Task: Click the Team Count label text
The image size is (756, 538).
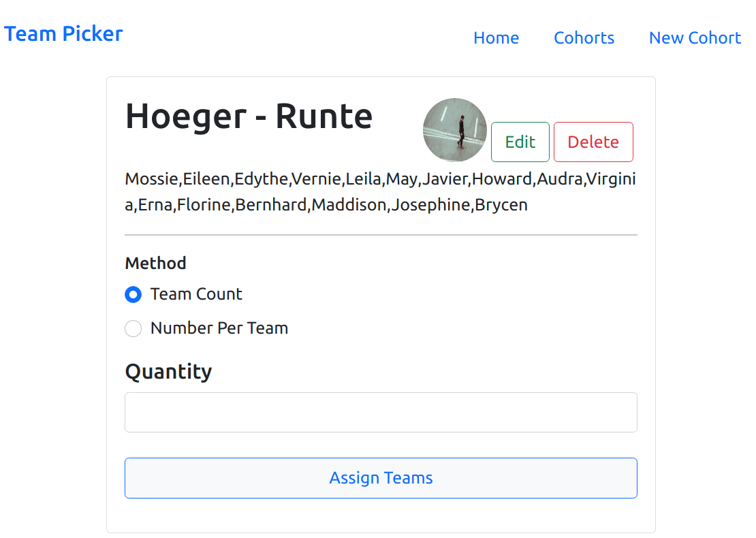Action: 195,294
